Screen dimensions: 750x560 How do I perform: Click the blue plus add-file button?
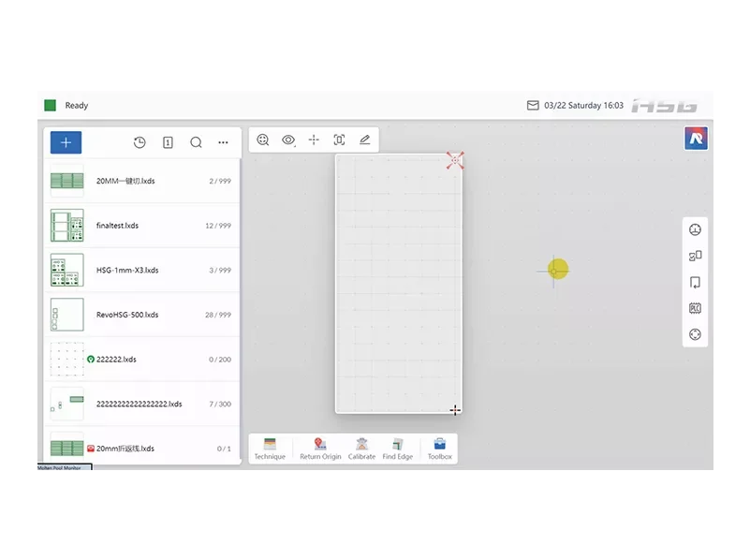click(66, 142)
